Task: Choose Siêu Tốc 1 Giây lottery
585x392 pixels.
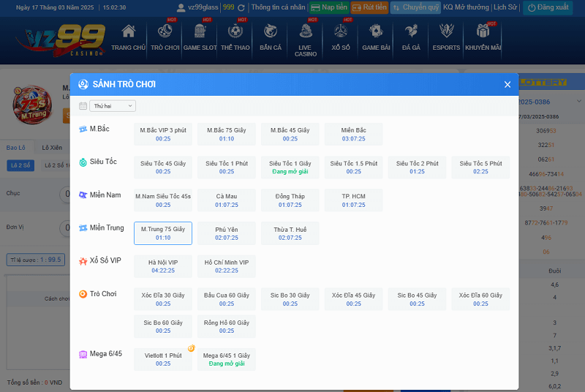Action: [290, 167]
